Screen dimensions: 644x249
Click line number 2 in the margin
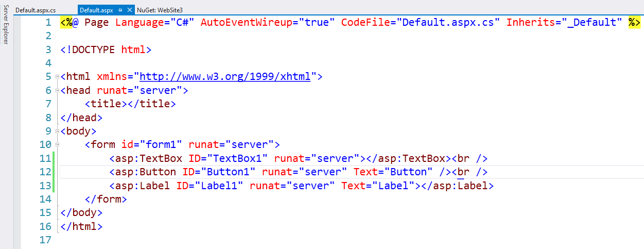48,36
